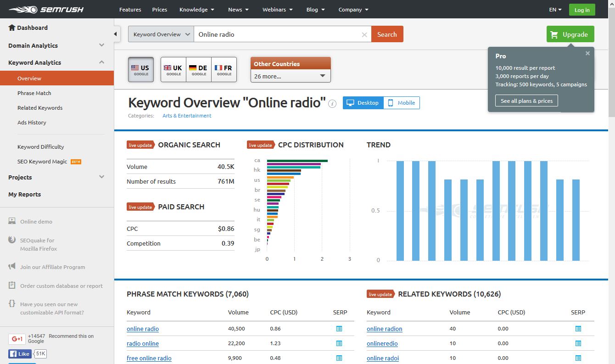
Task: Click the first bar in Trend chart
Action: (400, 211)
